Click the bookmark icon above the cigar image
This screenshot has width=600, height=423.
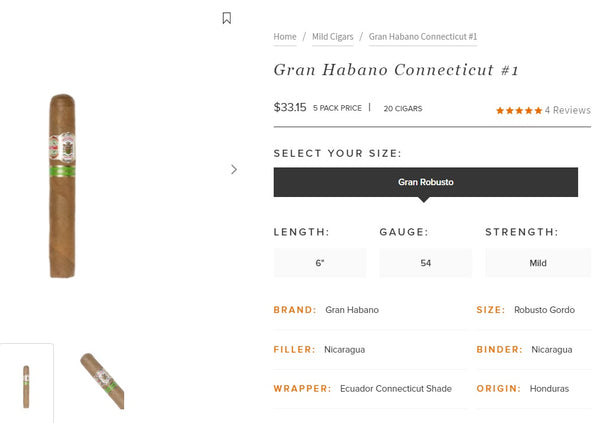(227, 18)
